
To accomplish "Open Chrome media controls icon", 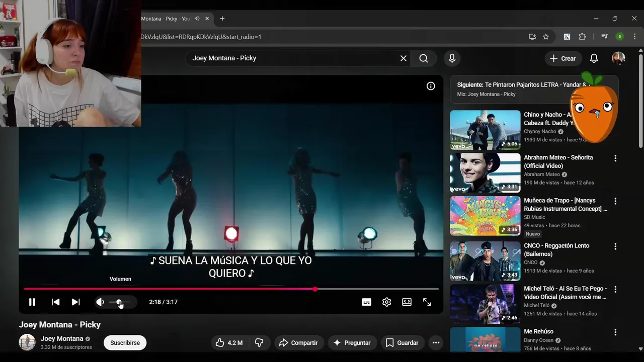I will pos(604,37).
